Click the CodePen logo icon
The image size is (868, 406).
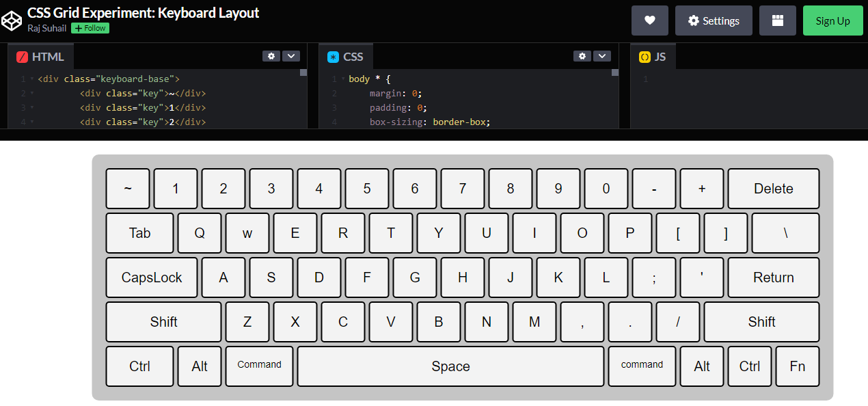[x=12, y=21]
